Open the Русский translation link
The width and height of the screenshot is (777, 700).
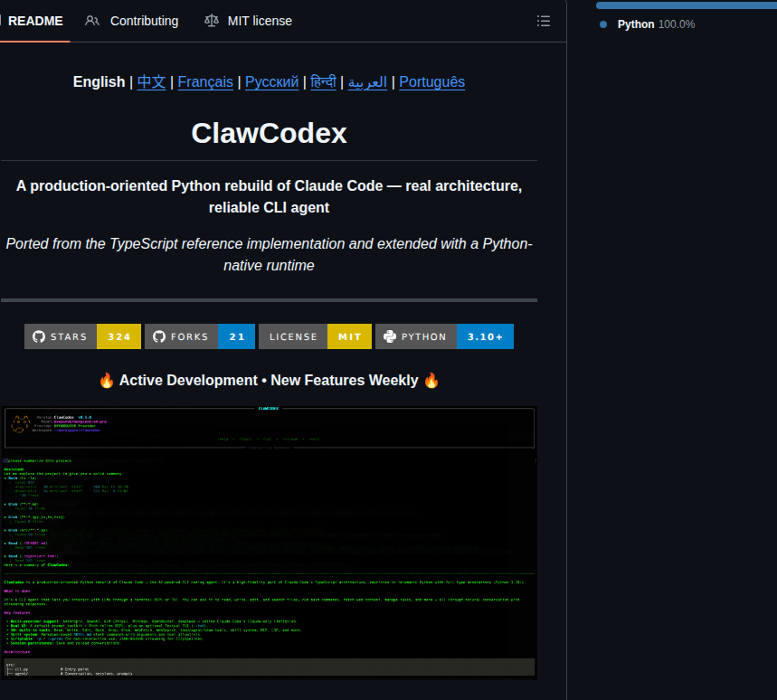click(x=271, y=81)
